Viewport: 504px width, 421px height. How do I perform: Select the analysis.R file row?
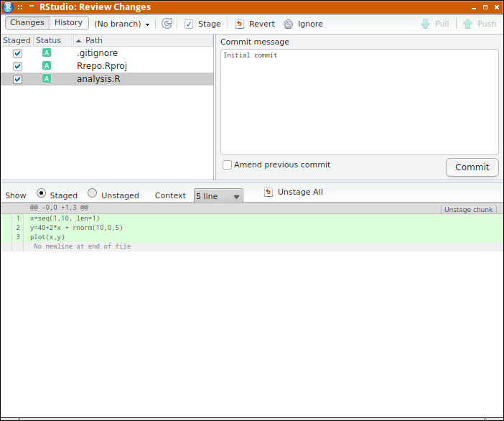tap(107, 79)
